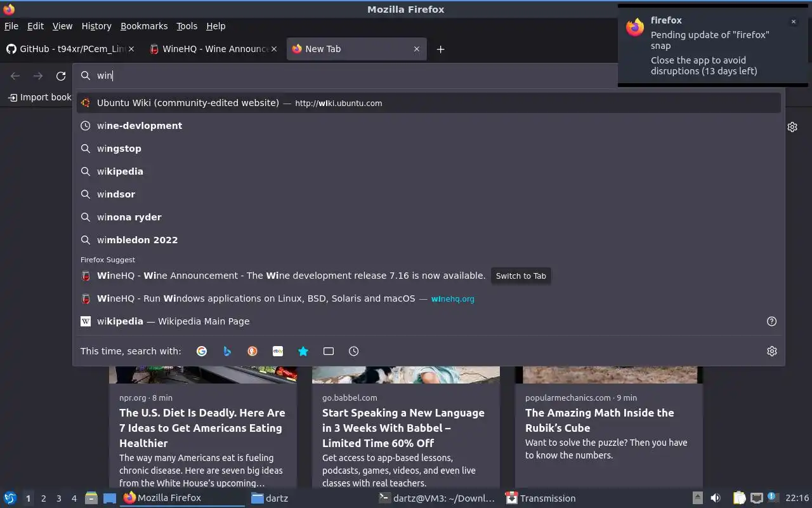The width and height of the screenshot is (812, 508).
Task: Switch to the Transmission window in taskbar
Action: pyautogui.click(x=563, y=498)
